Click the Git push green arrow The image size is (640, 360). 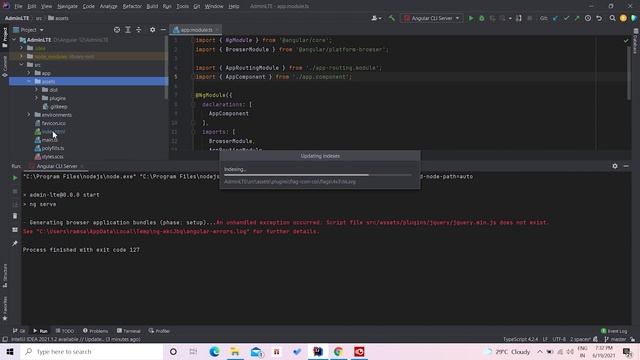tap(577, 18)
